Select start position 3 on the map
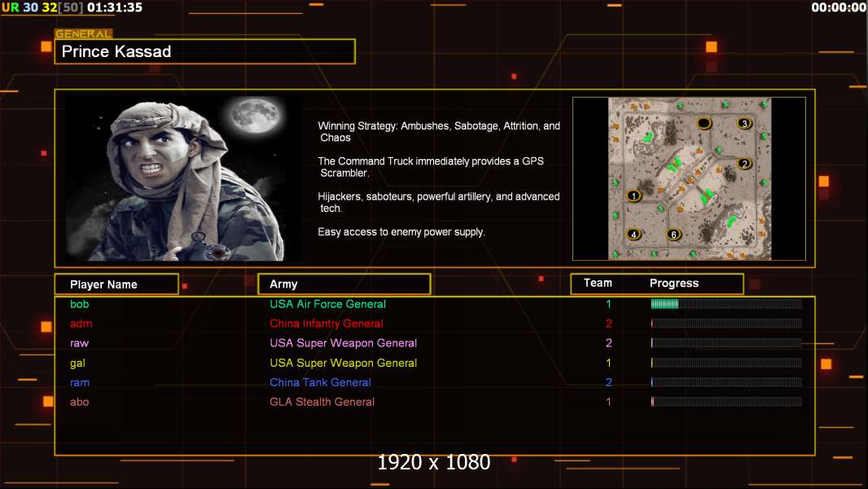Image resolution: width=868 pixels, height=489 pixels. point(744,123)
